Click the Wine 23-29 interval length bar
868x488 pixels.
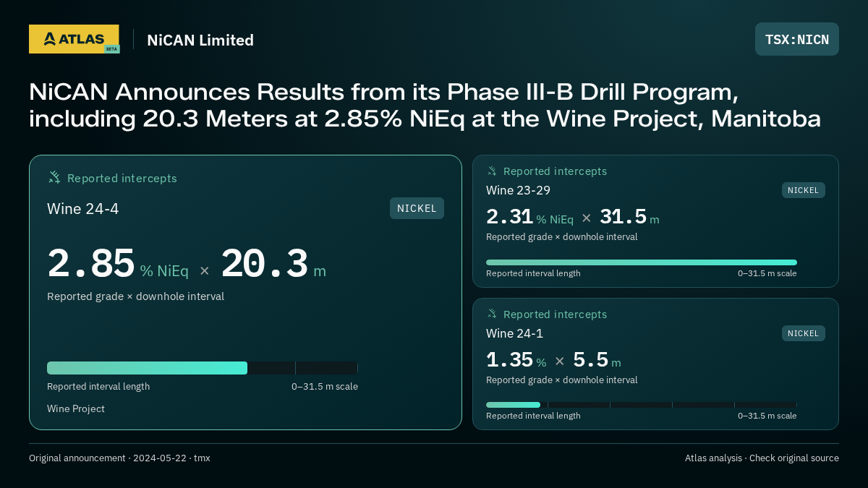[642, 262]
